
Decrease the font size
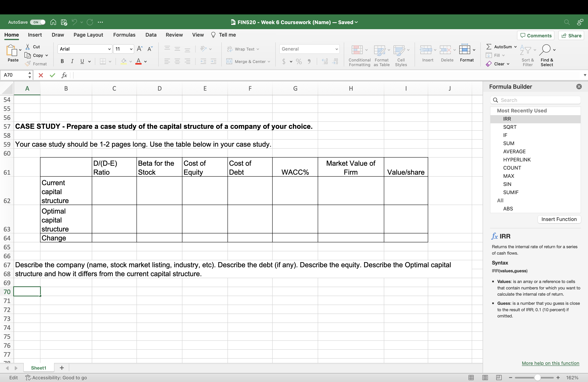coord(150,49)
